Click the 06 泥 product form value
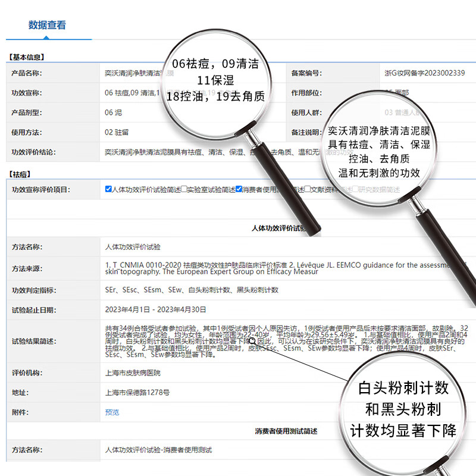476x476 pixels. pos(113,112)
